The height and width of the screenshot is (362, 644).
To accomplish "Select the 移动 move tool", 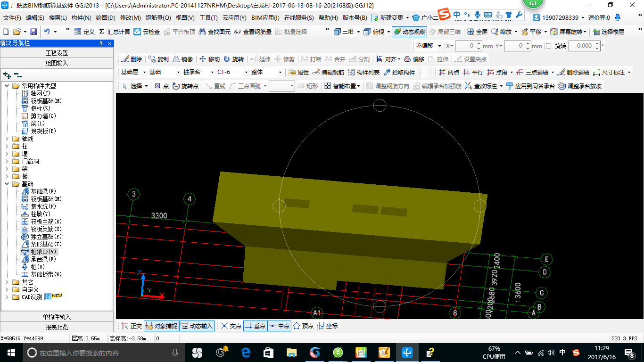I will pyautogui.click(x=210, y=59).
